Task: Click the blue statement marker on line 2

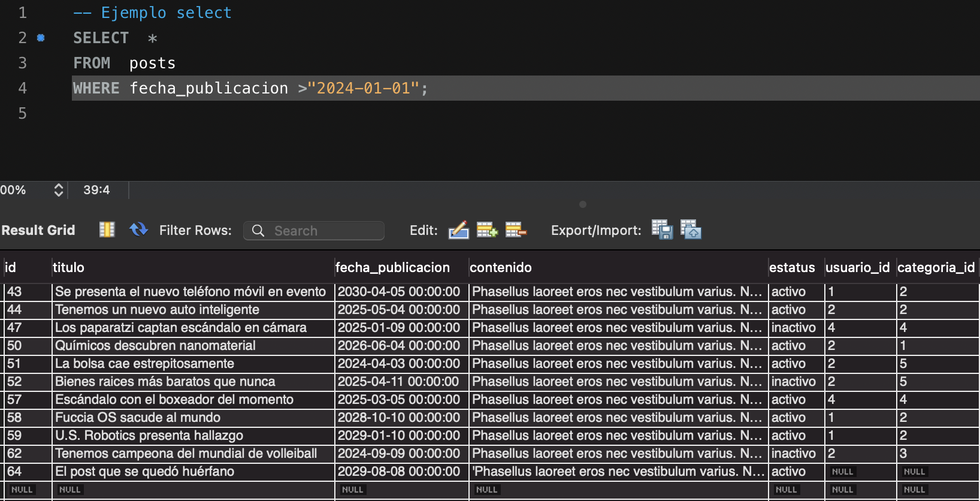Action: 41,38
